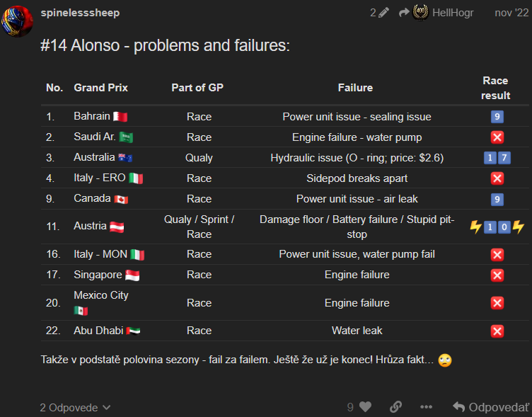The width and height of the screenshot is (532, 417).
Task: Reply using the Odpovedať button
Action: pos(491,407)
